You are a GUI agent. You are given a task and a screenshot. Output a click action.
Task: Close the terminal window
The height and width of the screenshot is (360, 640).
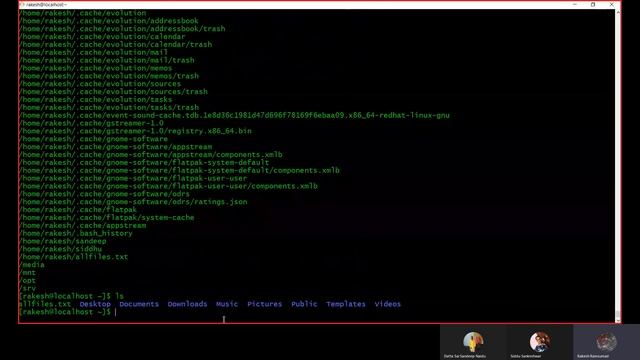611,4
